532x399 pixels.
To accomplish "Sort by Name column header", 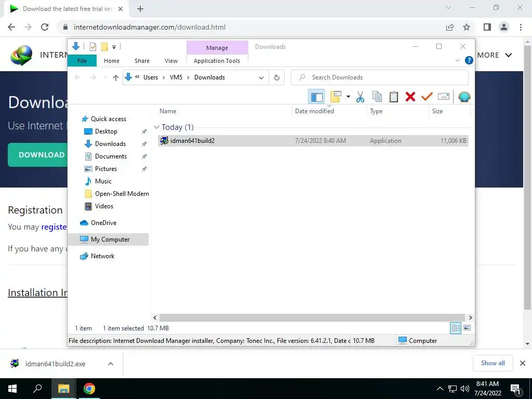I will coord(168,111).
